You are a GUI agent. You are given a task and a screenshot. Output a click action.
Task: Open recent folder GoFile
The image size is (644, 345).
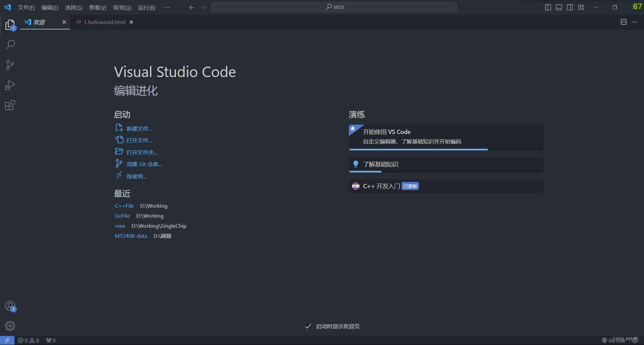tap(122, 216)
